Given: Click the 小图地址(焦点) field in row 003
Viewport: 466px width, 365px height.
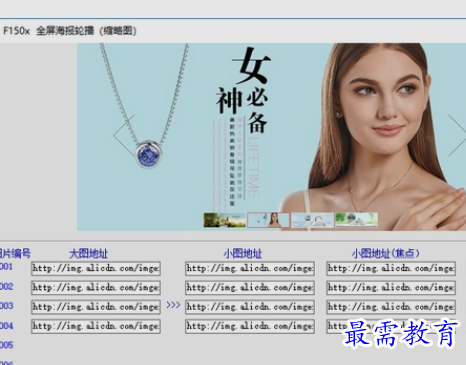Looking at the screenshot, I should point(391,307).
